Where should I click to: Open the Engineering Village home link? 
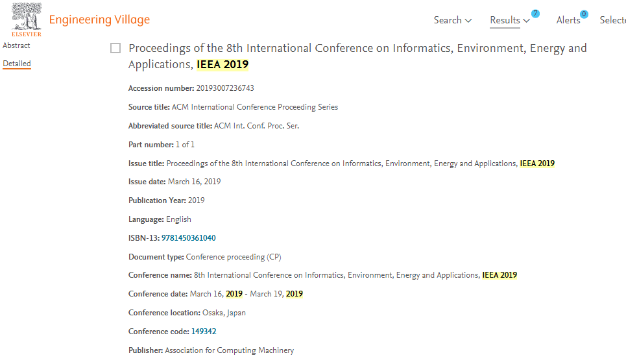click(x=99, y=19)
